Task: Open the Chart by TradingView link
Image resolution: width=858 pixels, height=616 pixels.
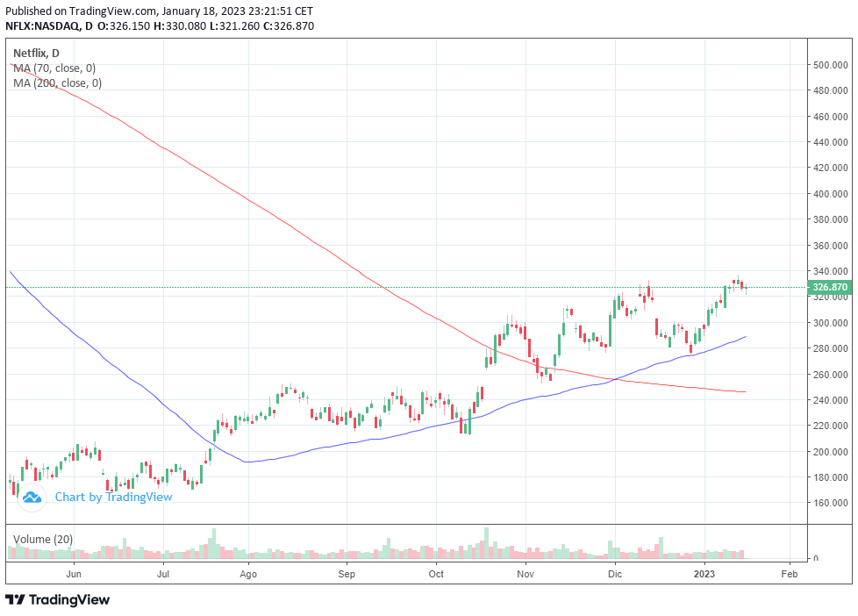Action: point(113,498)
